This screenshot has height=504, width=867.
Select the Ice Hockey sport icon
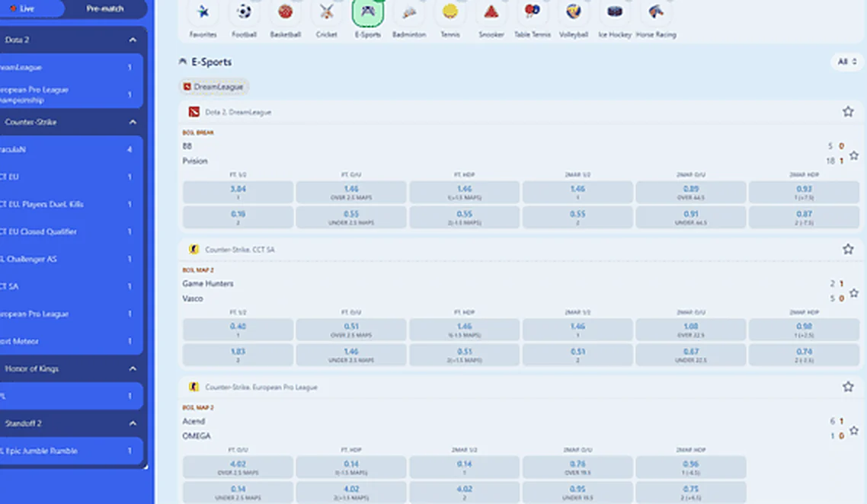(615, 12)
